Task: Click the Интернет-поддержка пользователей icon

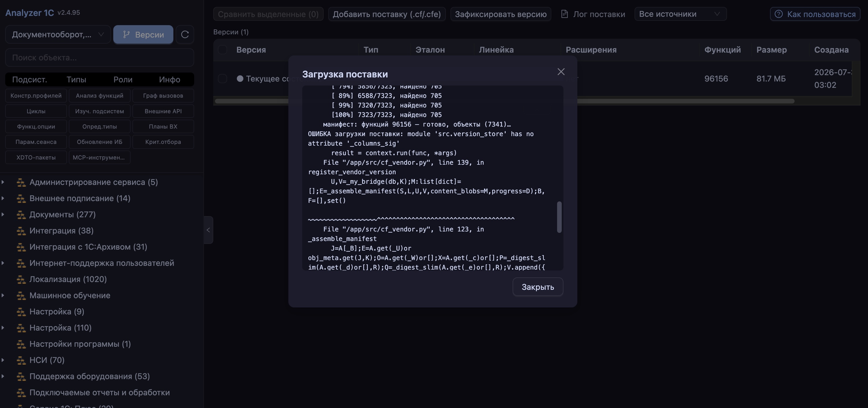Action: 21,263
